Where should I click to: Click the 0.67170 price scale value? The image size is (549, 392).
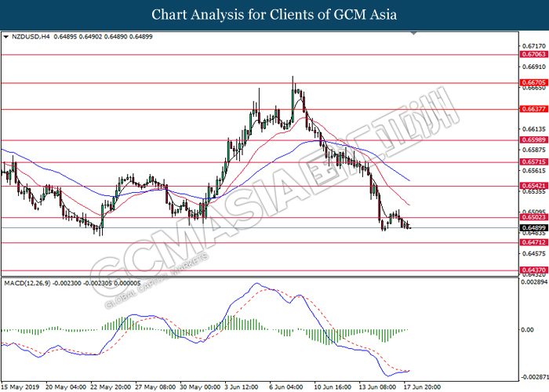533,45
